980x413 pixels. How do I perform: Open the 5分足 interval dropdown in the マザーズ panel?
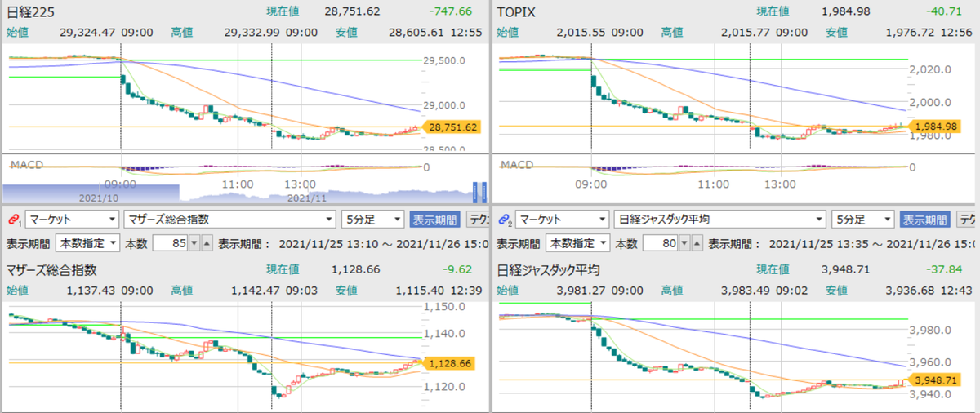373,220
